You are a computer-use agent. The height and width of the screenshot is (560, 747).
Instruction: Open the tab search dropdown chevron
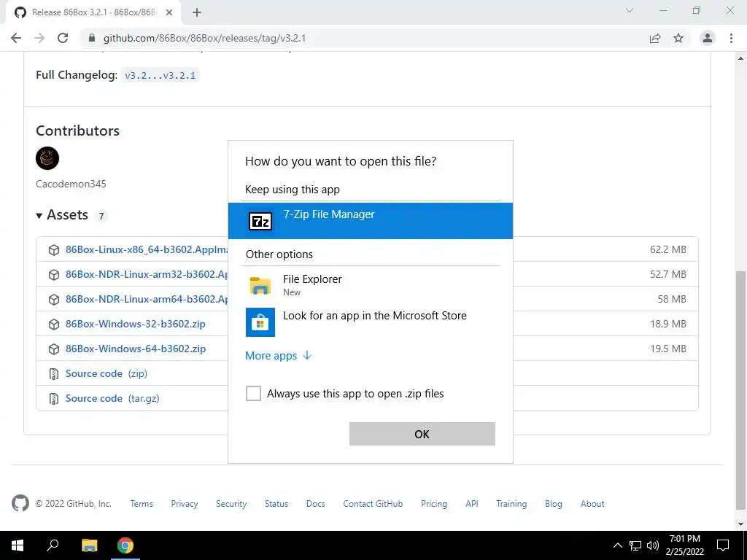pyautogui.click(x=630, y=10)
